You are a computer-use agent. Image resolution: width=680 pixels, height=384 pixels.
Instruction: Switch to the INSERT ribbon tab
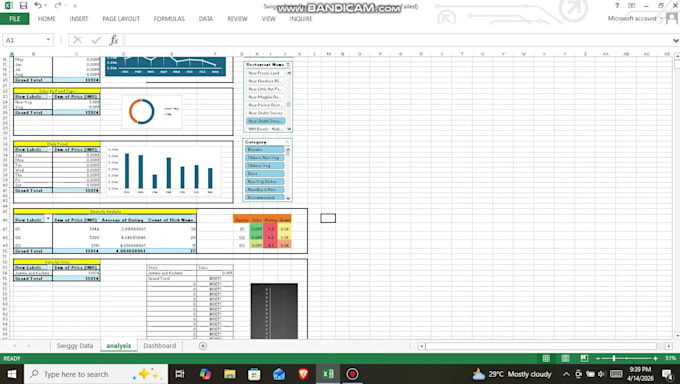79,19
